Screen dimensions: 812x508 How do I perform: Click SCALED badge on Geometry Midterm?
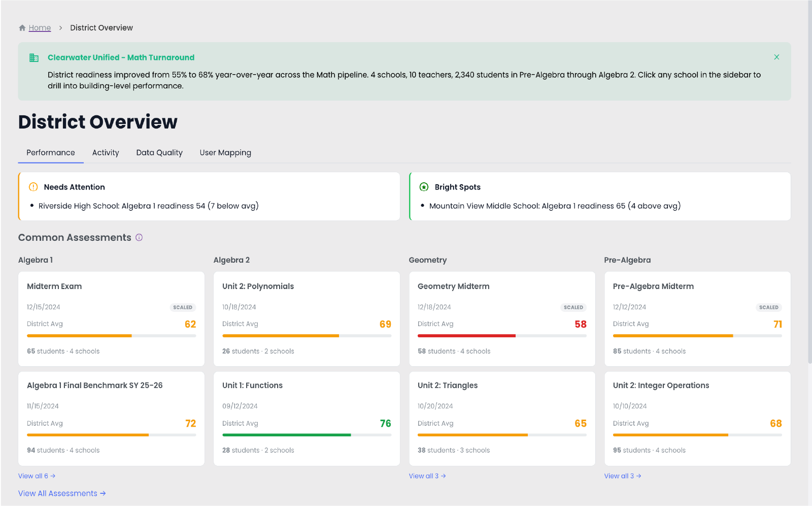[573, 307]
